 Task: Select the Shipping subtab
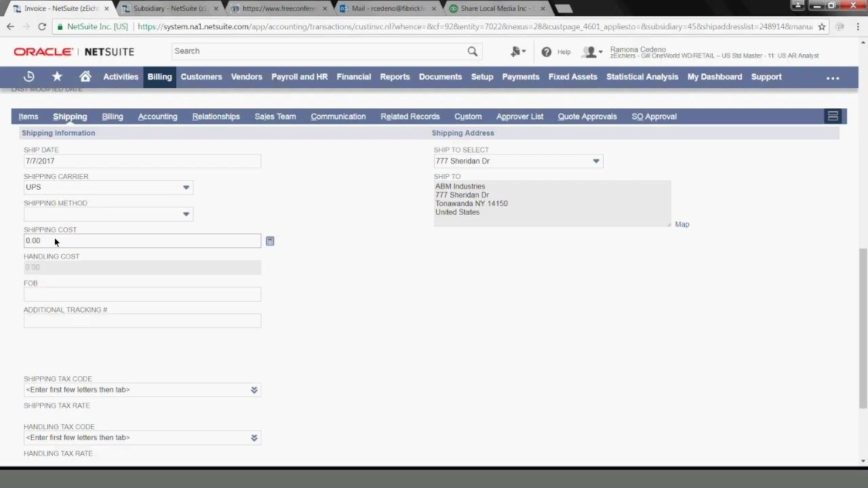[x=70, y=117]
